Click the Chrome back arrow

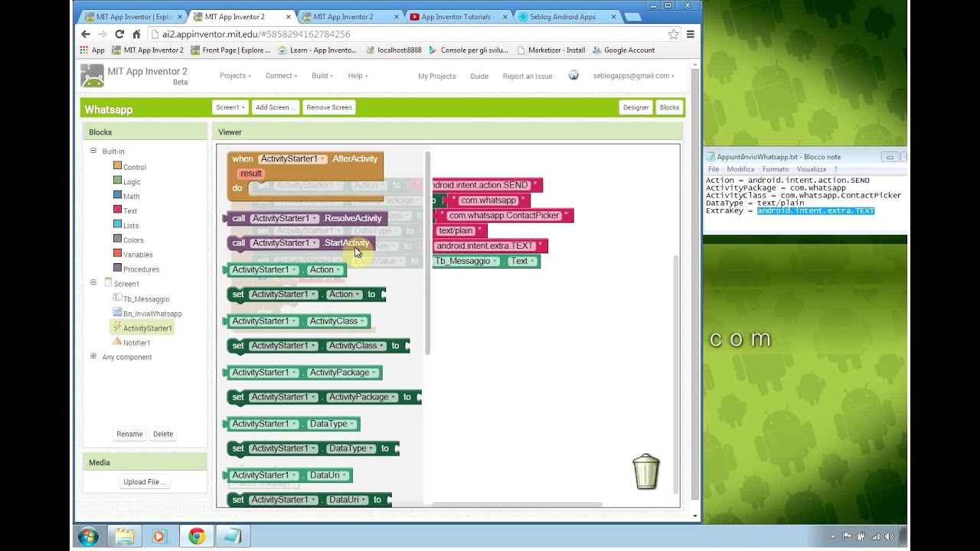pos(86,34)
